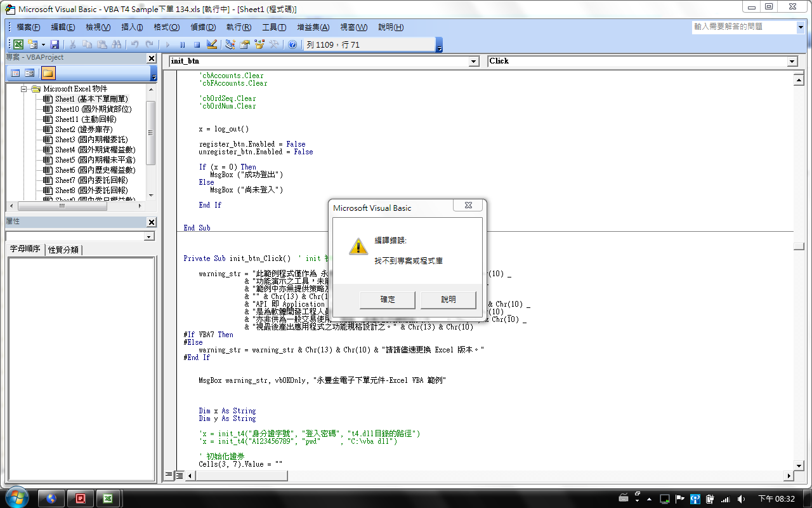Click the Undo toolbar icon
This screenshot has height=508, width=812.
point(134,44)
